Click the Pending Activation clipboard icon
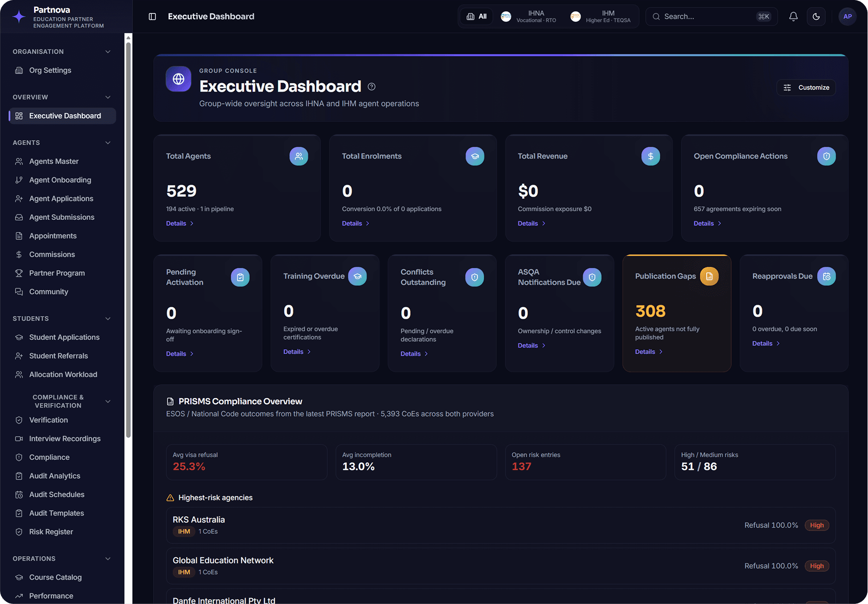868x604 pixels. click(240, 277)
